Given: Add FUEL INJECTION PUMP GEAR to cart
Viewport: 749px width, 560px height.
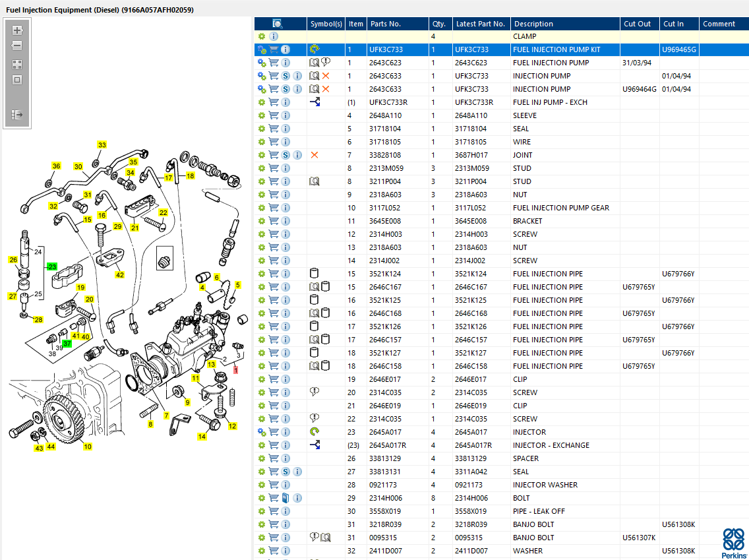Looking at the screenshot, I should 274,208.
